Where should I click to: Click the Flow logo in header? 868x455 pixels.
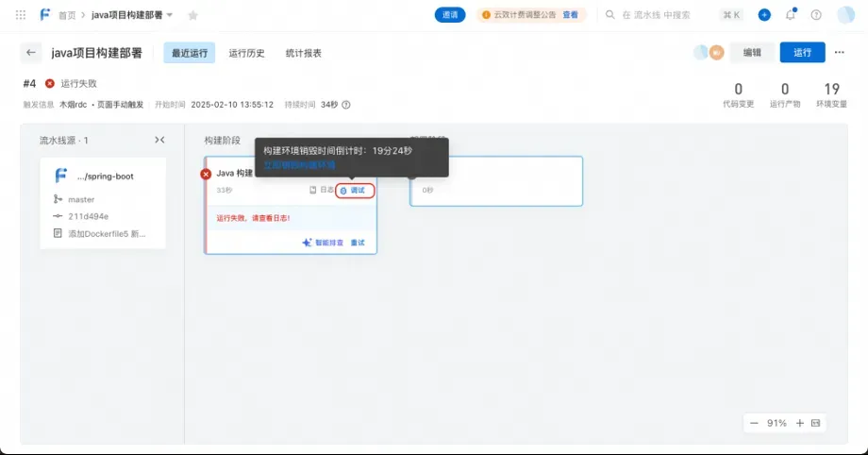click(45, 14)
